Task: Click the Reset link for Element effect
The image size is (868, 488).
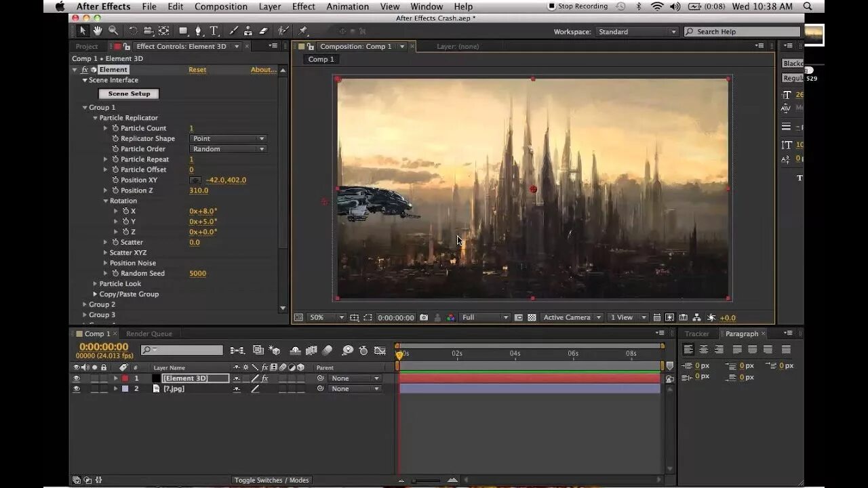Action: [x=197, y=70]
